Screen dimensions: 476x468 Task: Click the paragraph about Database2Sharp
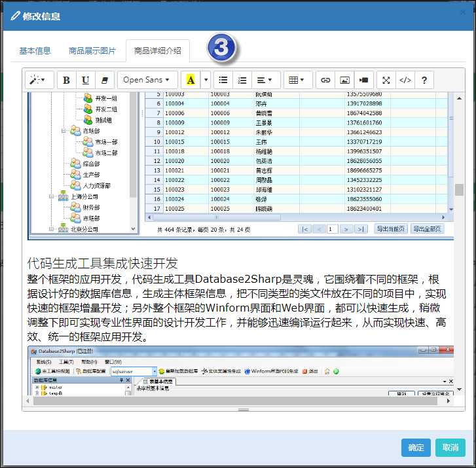point(236,308)
